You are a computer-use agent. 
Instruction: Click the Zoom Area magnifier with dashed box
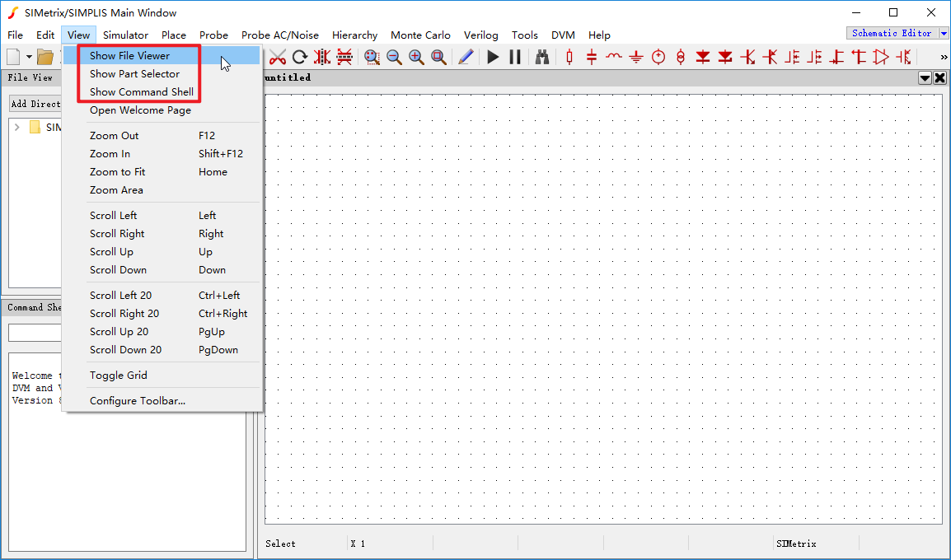click(372, 57)
